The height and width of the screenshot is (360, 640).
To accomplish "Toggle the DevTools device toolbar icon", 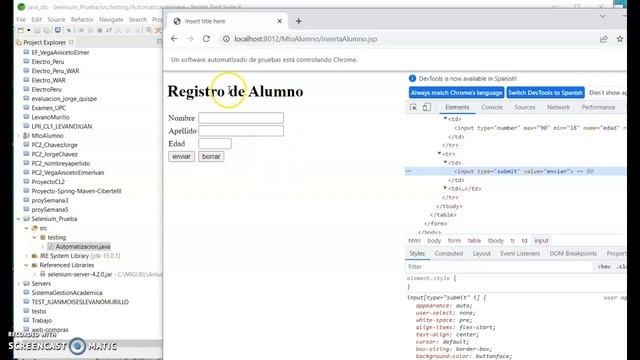I will (x=427, y=107).
